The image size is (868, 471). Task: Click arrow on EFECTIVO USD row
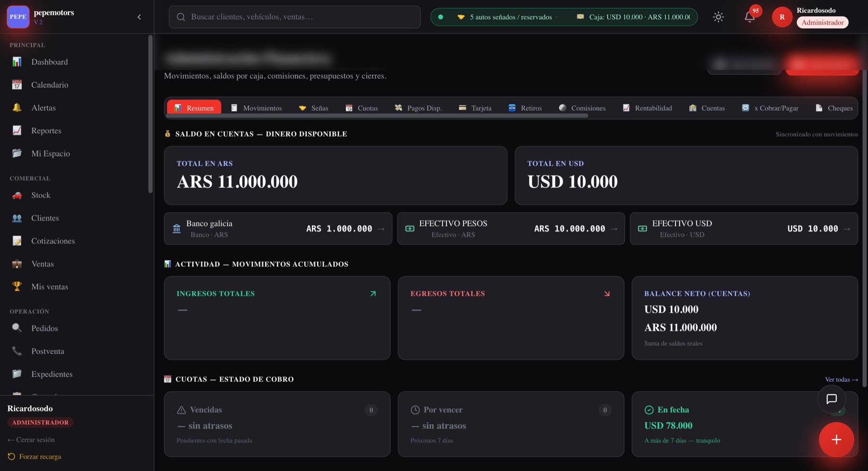pyautogui.click(x=847, y=229)
